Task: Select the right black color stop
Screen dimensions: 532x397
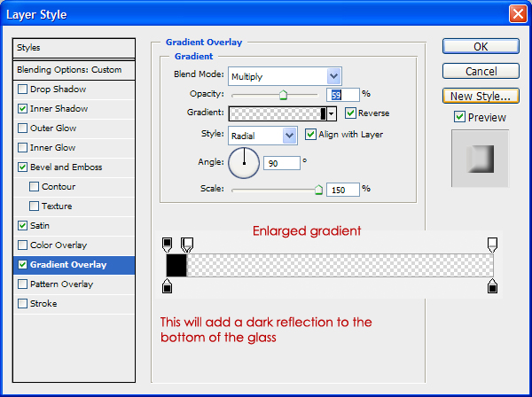Action: [493, 286]
